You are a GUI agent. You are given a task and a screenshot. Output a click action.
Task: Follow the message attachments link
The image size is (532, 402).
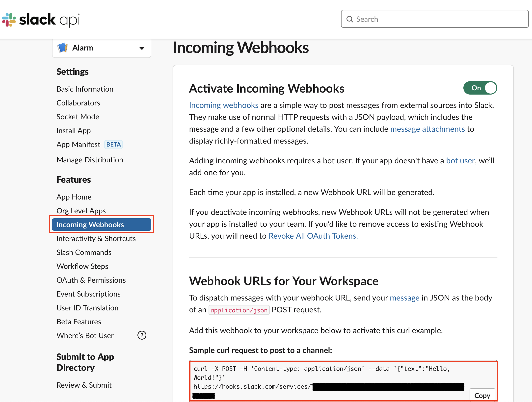(427, 129)
